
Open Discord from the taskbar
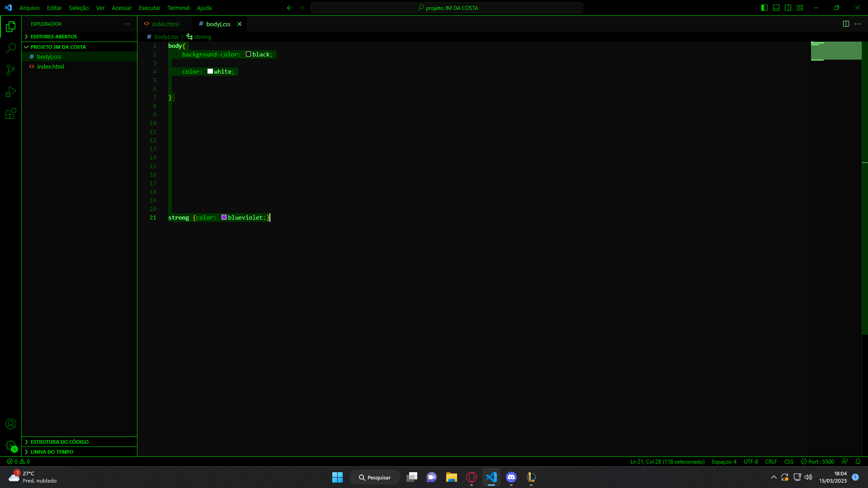point(511,477)
